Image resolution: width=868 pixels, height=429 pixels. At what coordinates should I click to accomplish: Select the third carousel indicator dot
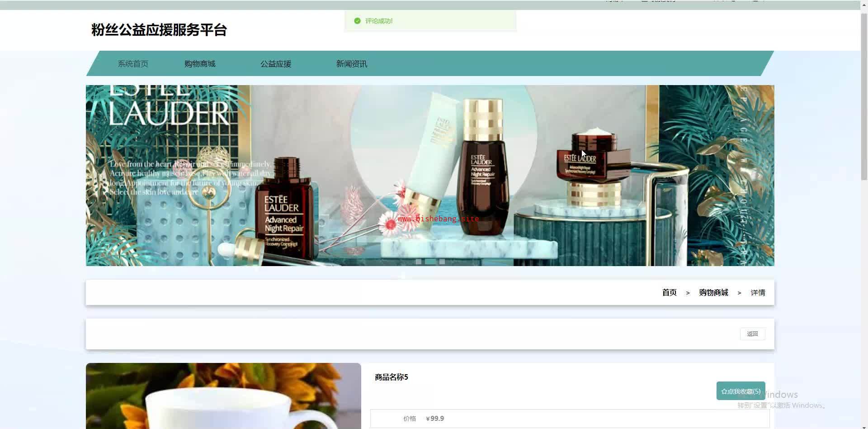point(442,262)
